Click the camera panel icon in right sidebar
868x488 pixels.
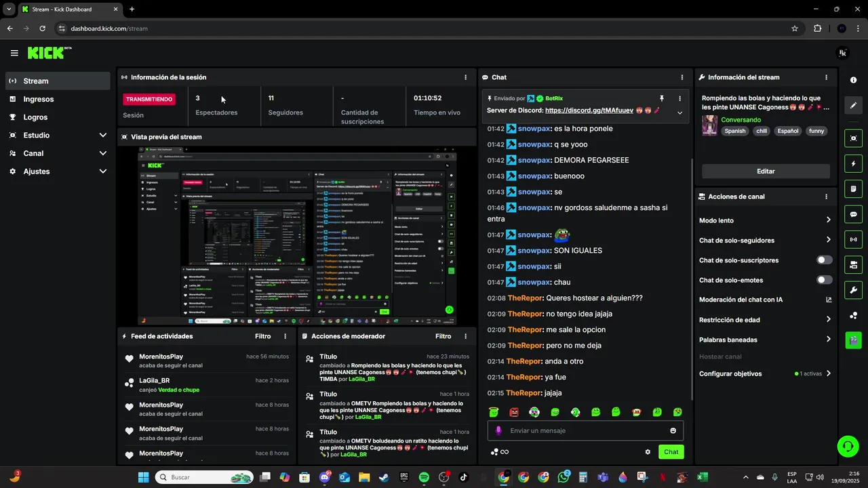coord(853,264)
